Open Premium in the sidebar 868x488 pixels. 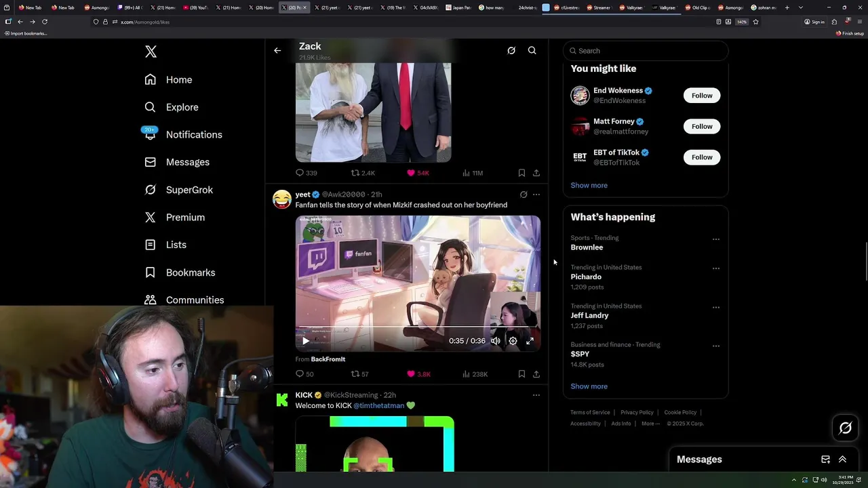tap(174, 217)
